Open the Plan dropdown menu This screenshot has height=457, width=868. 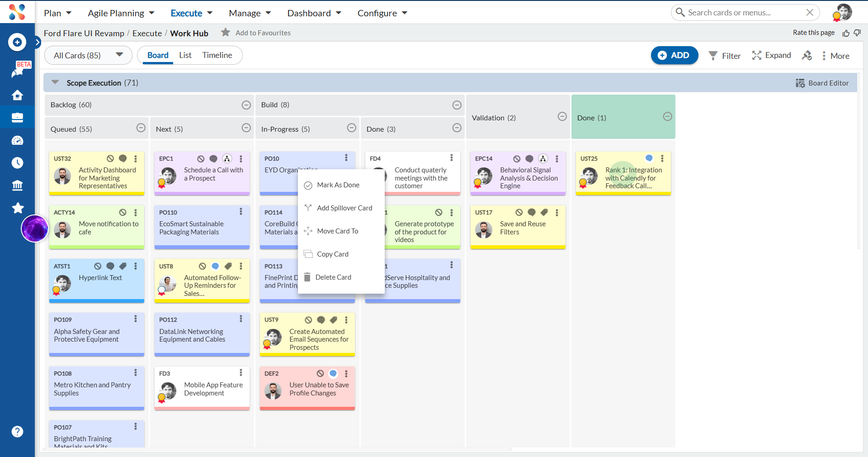pos(57,13)
